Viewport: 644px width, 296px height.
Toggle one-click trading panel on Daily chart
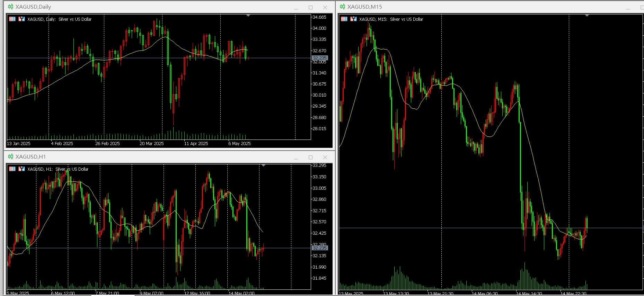pos(12,19)
